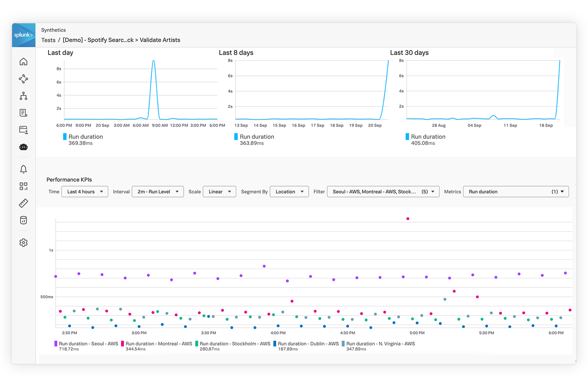The width and height of the screenshot is (588, 387).
Task: Expand the Interval dropdown set to 2m - Run Level
Action: click(x=157, y=192)
